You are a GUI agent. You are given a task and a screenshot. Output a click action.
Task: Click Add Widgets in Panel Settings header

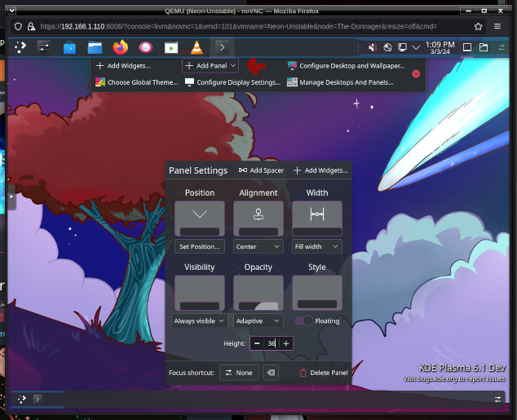[320, 170]
